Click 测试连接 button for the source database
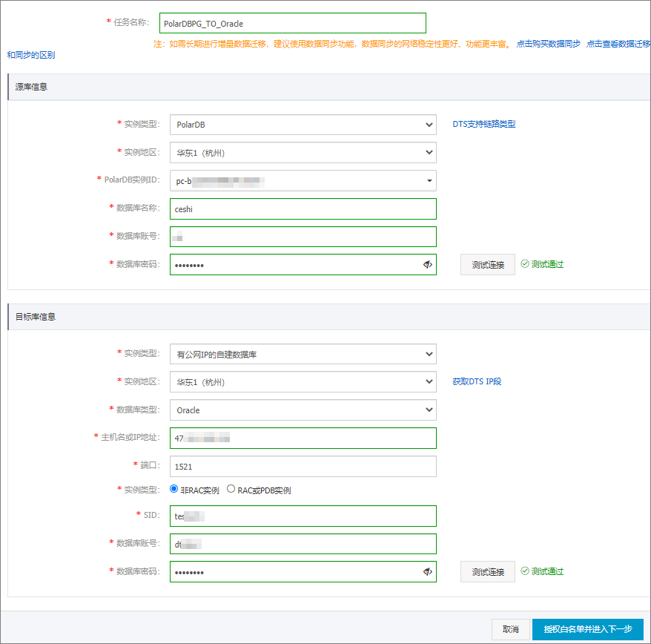Screen dimensions: 651x644 tap(488, 265)
